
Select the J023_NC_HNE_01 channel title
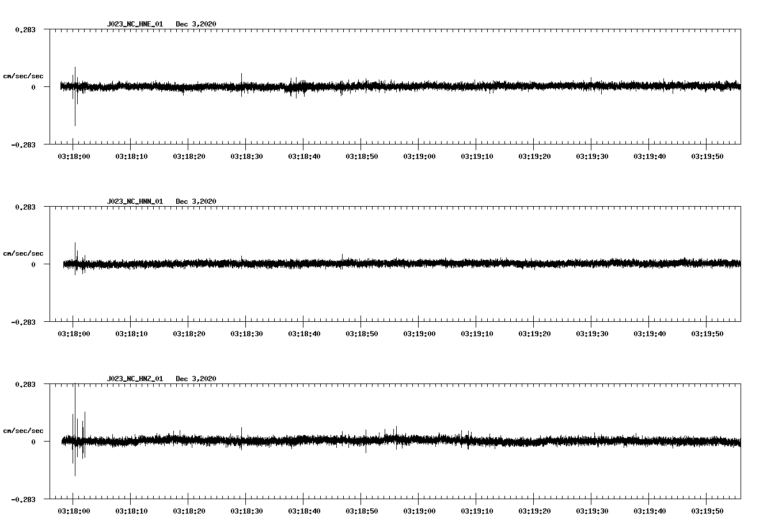(134, 24)
